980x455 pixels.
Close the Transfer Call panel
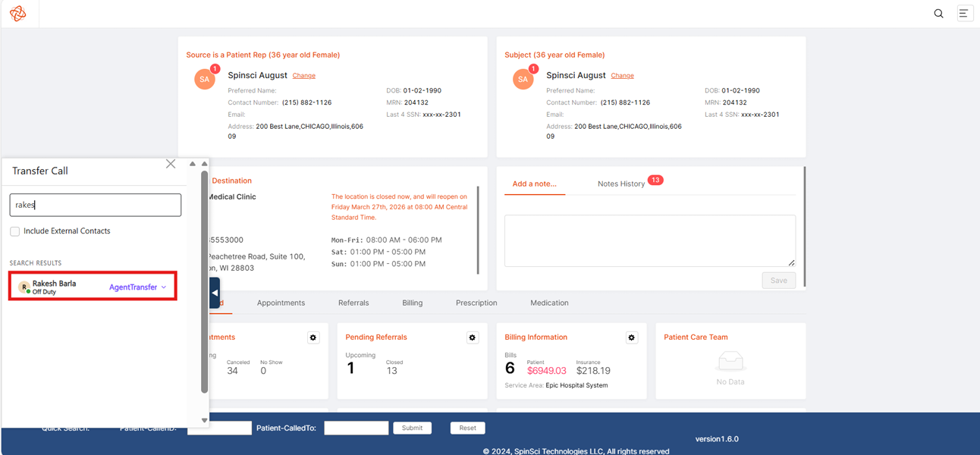point(171,164)
